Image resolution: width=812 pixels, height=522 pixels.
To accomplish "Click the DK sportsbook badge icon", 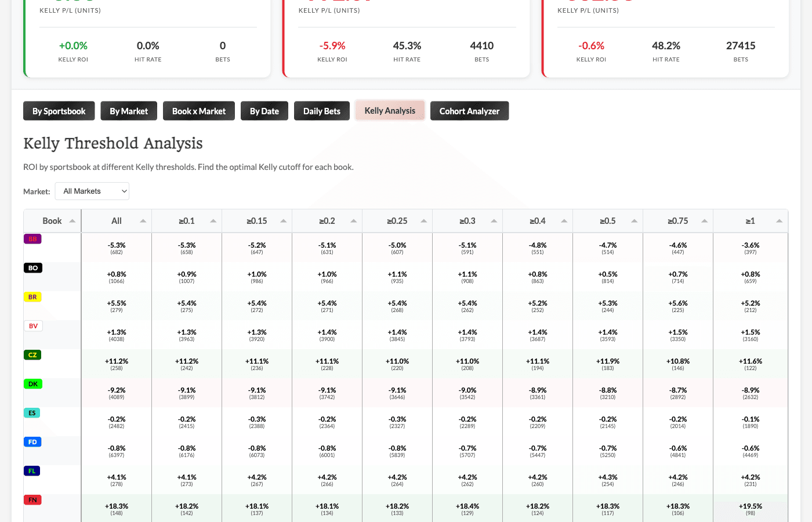I will tap(32, 383).
